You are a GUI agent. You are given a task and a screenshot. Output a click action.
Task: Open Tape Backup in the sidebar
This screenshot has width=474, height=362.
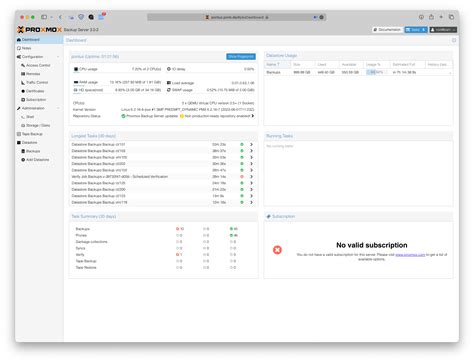pyautogui.click(x=32, y=134)
